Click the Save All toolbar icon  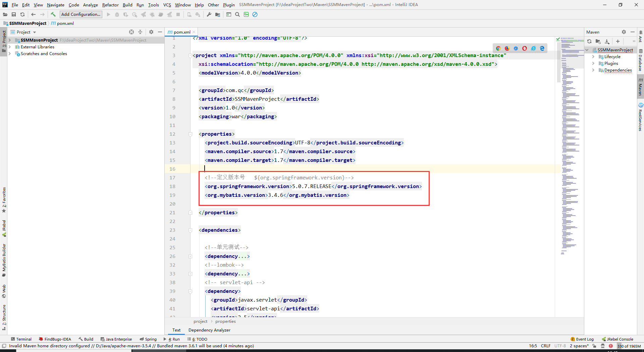14,14
